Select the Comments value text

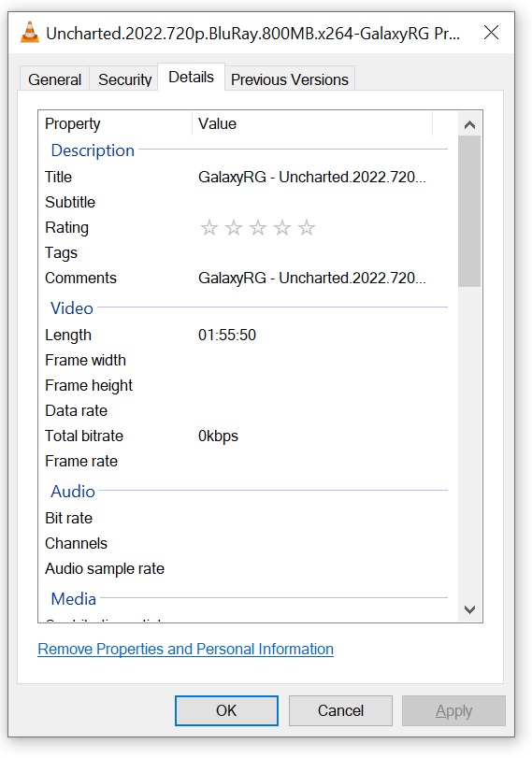pos(312,278)
